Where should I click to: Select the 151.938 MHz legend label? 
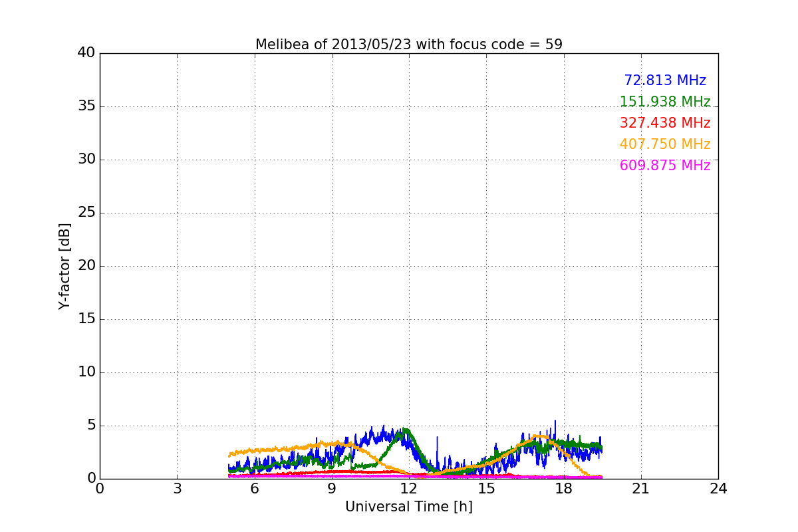(x=665, y=102)
